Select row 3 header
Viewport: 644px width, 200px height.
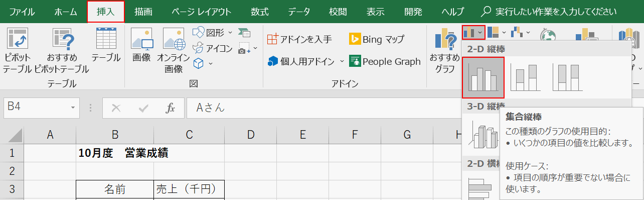tap(12, 189)
